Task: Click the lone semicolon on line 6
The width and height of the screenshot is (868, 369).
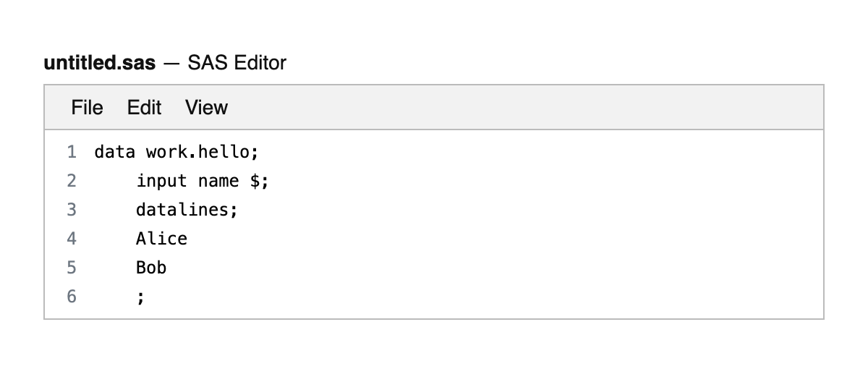Action: pos(140,297)
